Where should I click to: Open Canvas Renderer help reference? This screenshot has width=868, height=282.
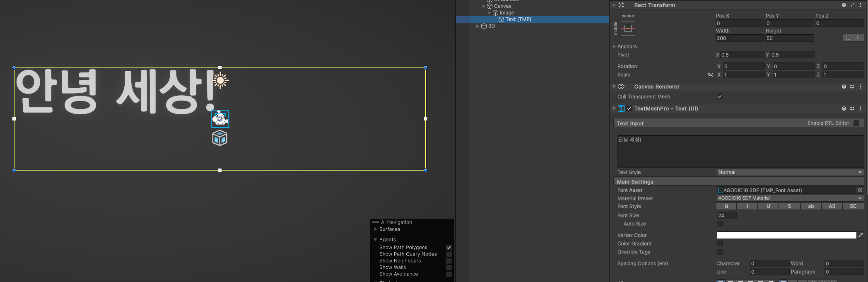[x=844, y=87]
